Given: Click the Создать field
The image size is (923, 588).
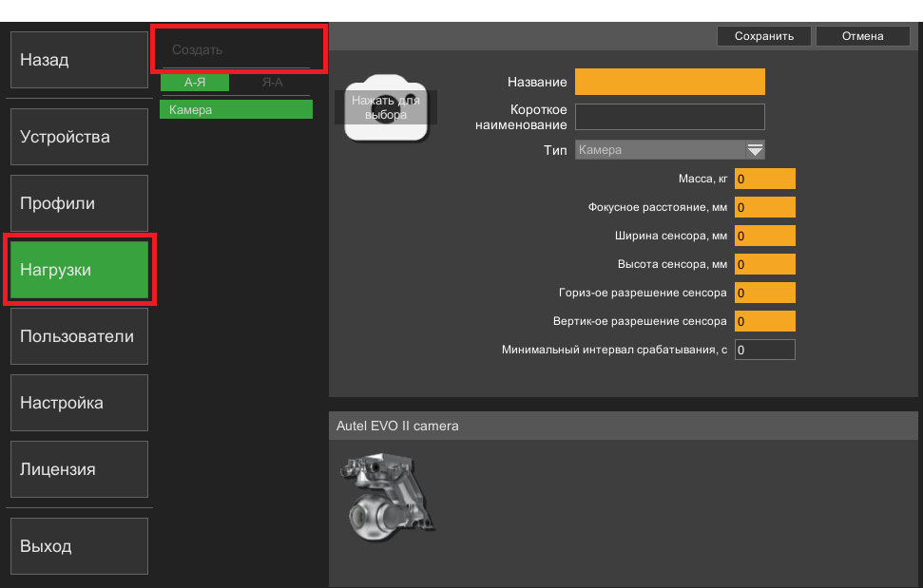Looking at the screenshot, I should (236, 50).
